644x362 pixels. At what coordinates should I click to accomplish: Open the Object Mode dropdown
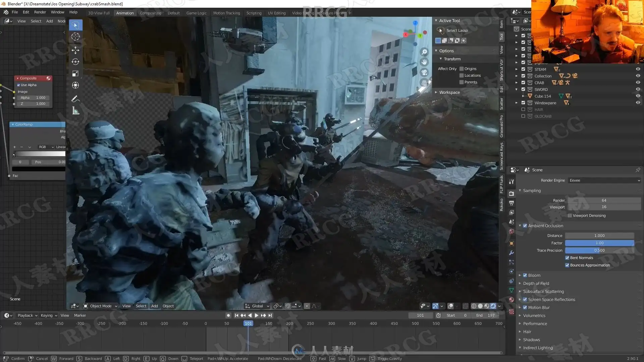[x=100, y=306]
